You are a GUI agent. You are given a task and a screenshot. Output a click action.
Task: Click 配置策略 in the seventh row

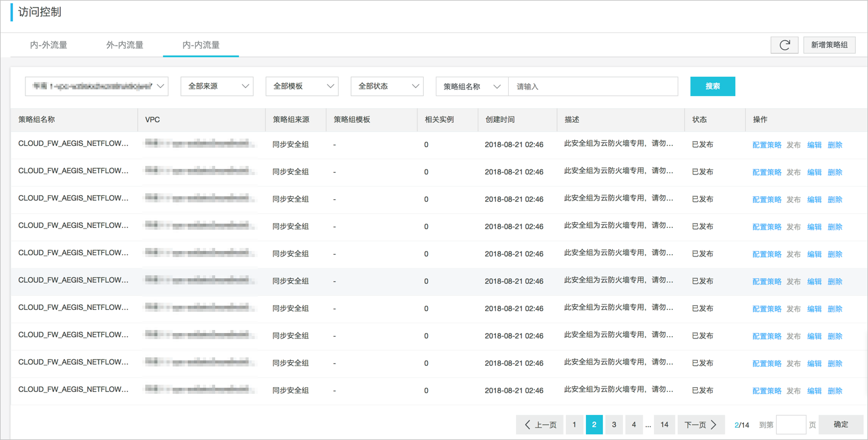pos(767,309)
